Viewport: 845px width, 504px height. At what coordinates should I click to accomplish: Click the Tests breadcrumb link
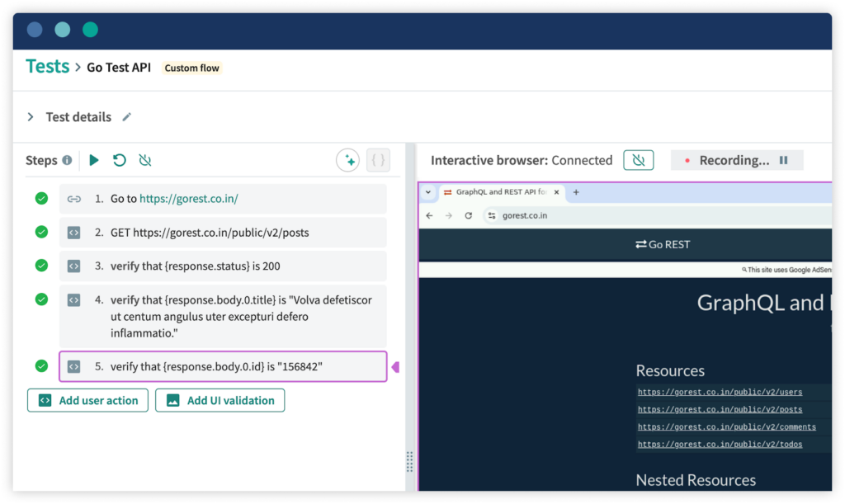47,67
